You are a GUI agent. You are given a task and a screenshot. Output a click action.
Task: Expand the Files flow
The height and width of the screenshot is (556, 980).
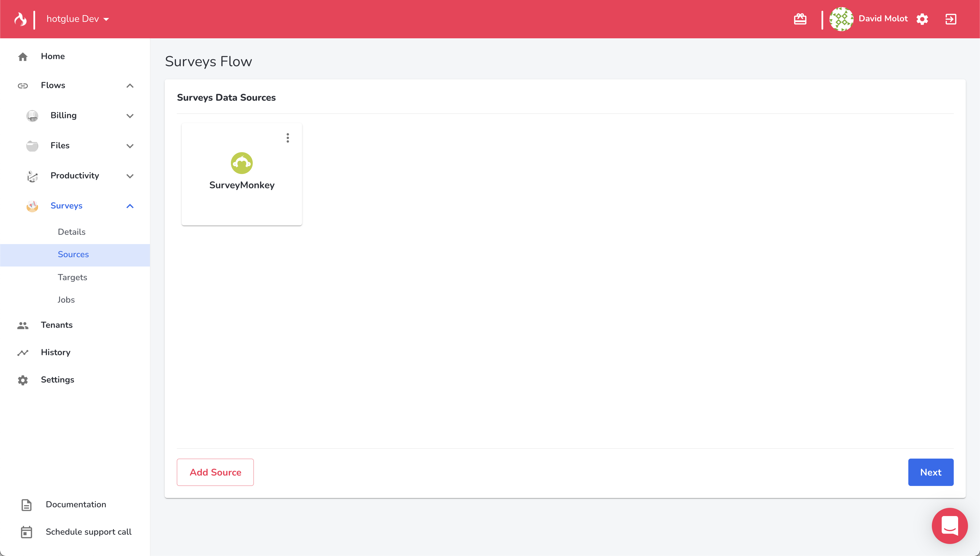[x=130, y=146]
